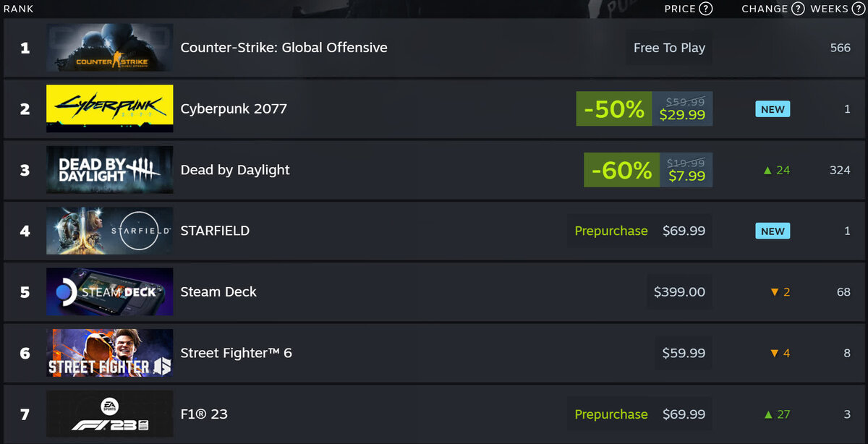Click the NEW badge on the Cyberpunk 2077 row

773,109
